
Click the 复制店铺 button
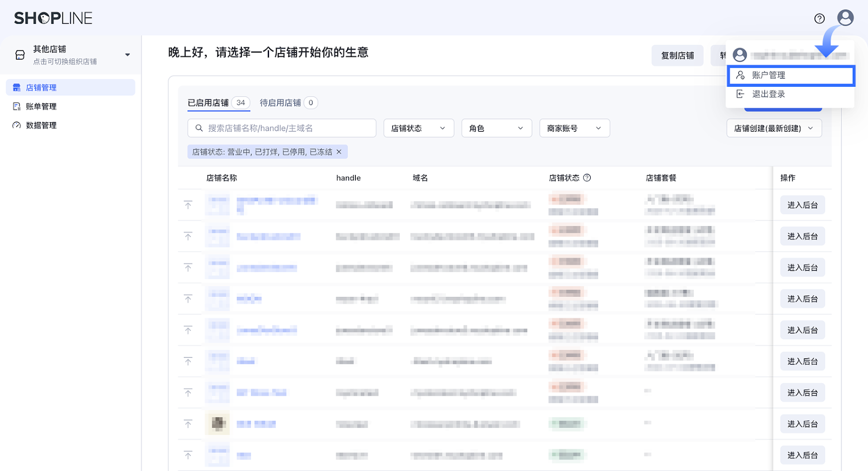pos(677,56)
